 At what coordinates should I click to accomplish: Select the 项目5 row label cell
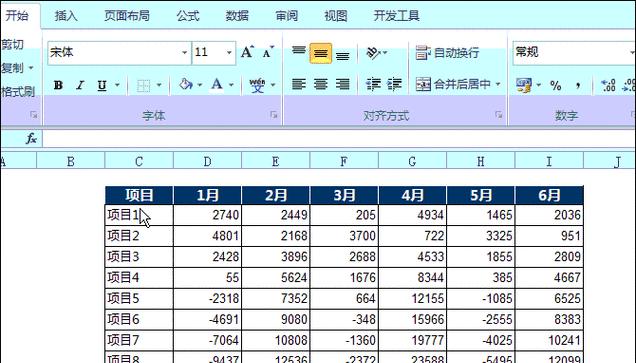(x=139, y=299)
